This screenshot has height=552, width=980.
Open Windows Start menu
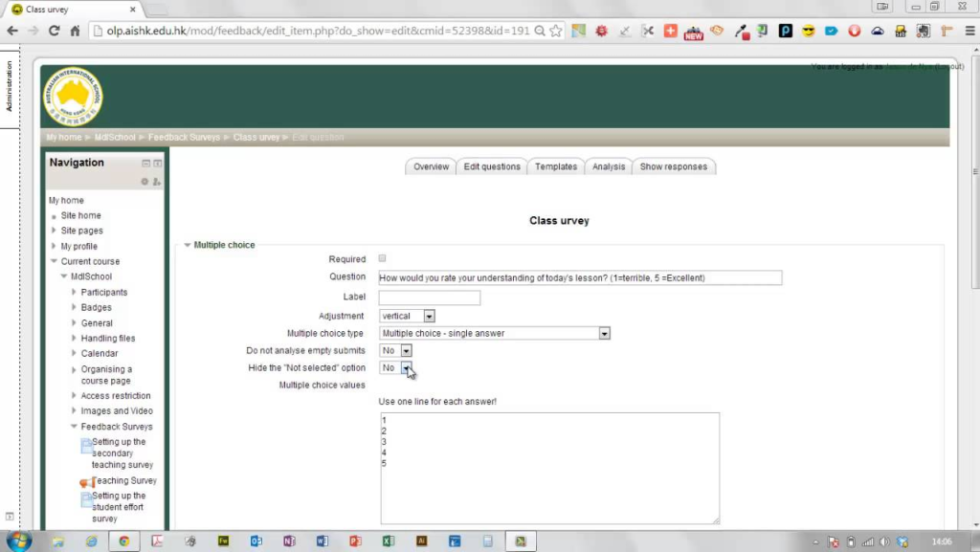(x=19, y=541)
